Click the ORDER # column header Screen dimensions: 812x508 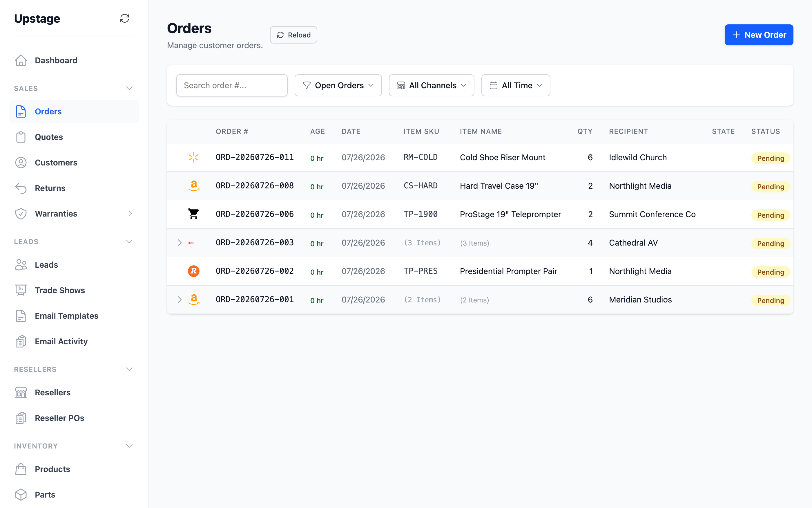tap(232, 131)
